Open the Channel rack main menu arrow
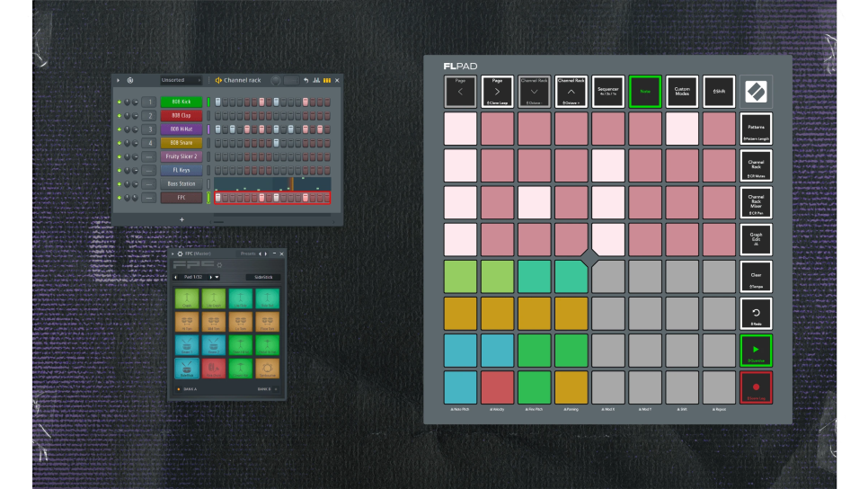 (x=118, y=80)
